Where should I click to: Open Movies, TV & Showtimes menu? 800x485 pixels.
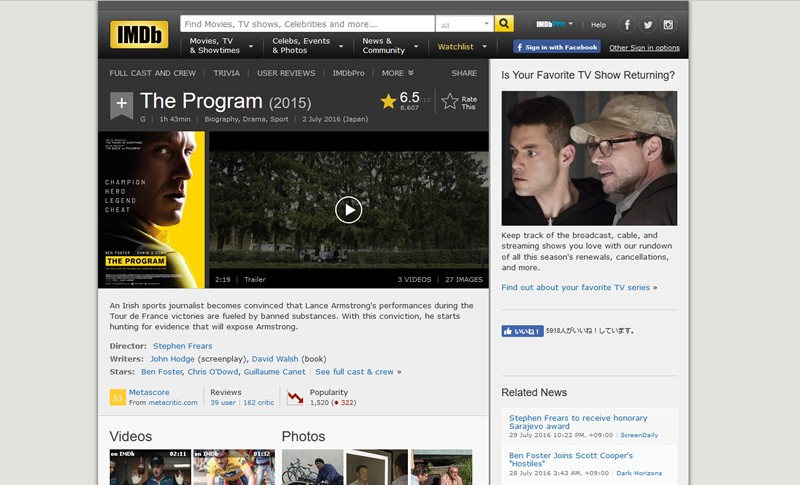[x=221, y=46]
